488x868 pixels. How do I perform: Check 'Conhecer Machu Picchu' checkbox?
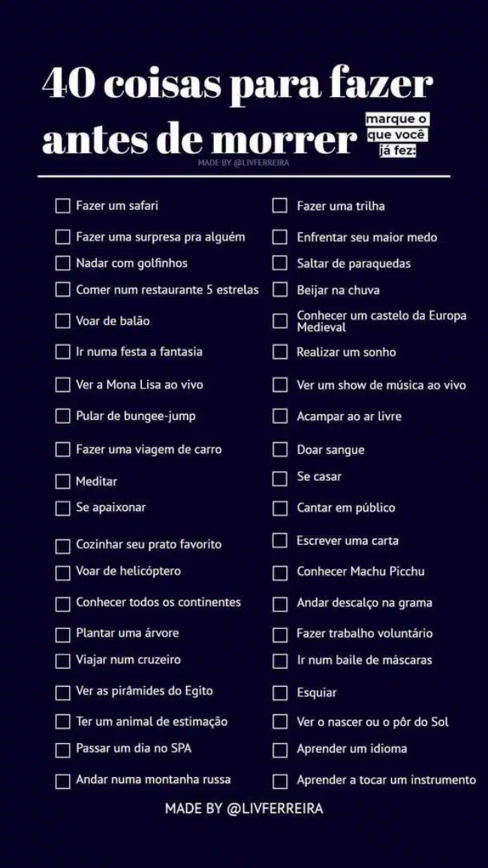click(279, 573)
